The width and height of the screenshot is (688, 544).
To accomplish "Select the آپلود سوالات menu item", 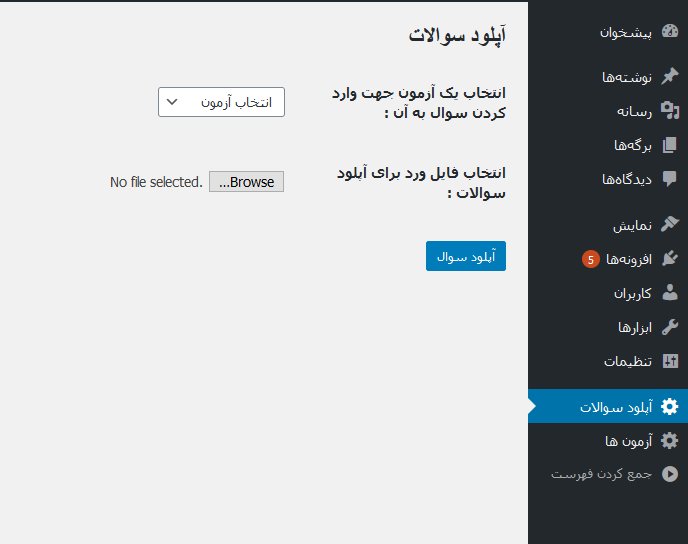I will pyautogui.click(x=616, y=407).
